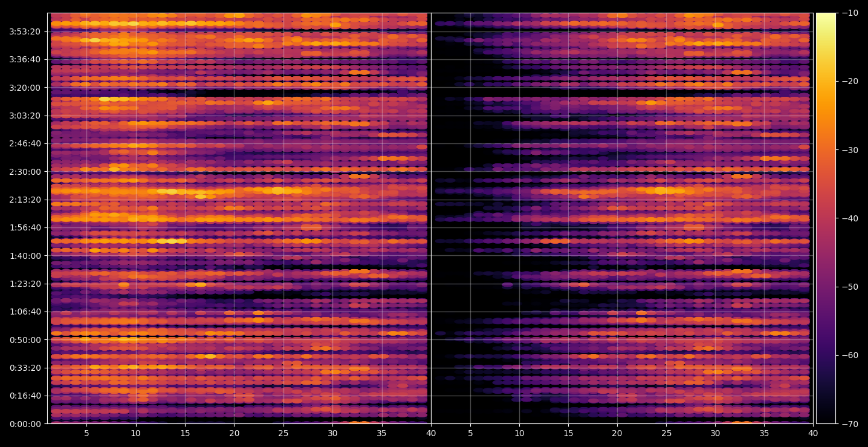Click tick label 15 under the left heatmap

185,433
